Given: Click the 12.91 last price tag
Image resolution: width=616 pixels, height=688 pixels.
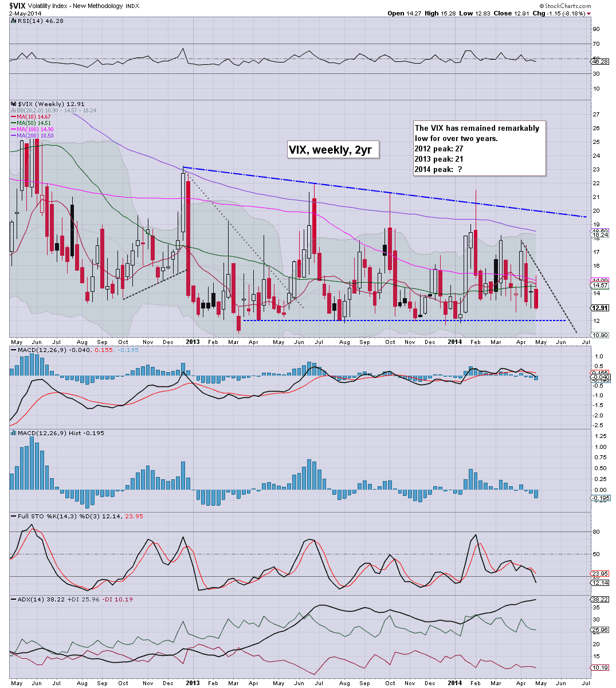Looking at the screenshot, I should tap(599, 307).
